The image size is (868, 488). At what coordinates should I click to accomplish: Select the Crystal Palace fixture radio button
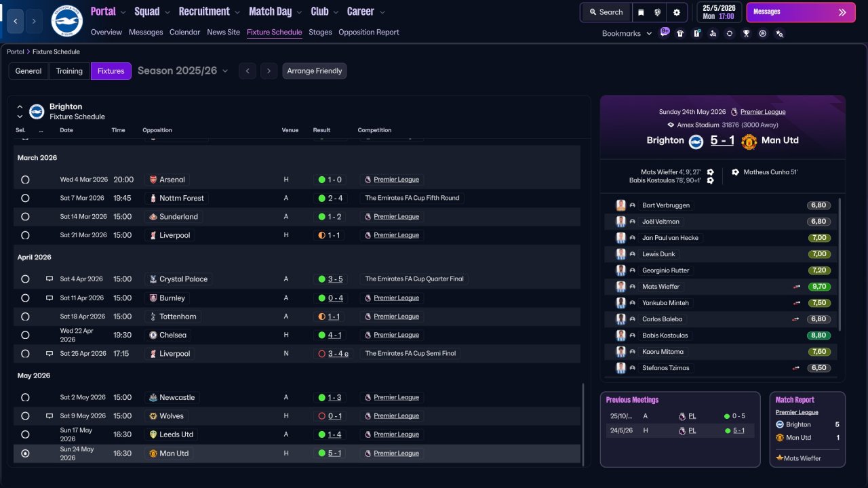tap(25, 279)
